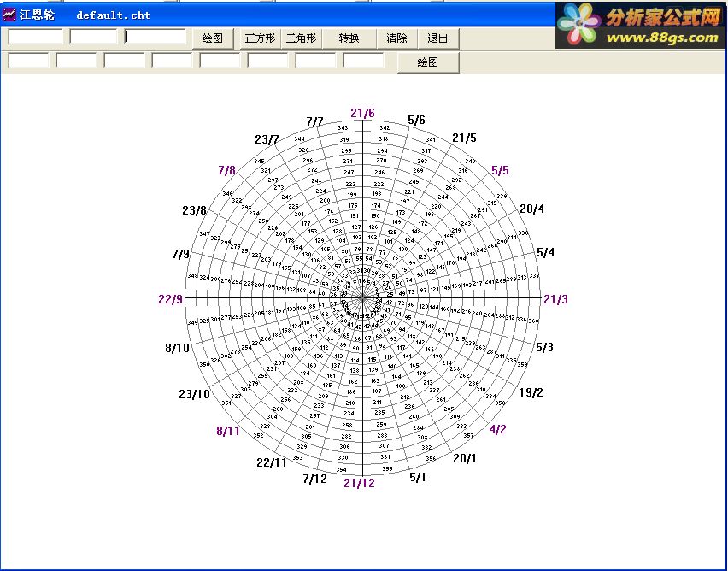
Task: Click the 5/3 date label
Action: tap(544, 347)
